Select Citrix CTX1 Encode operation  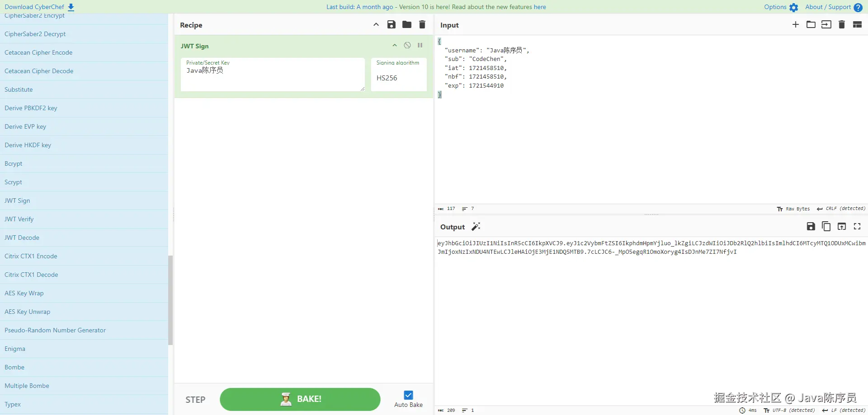point(84,256)
